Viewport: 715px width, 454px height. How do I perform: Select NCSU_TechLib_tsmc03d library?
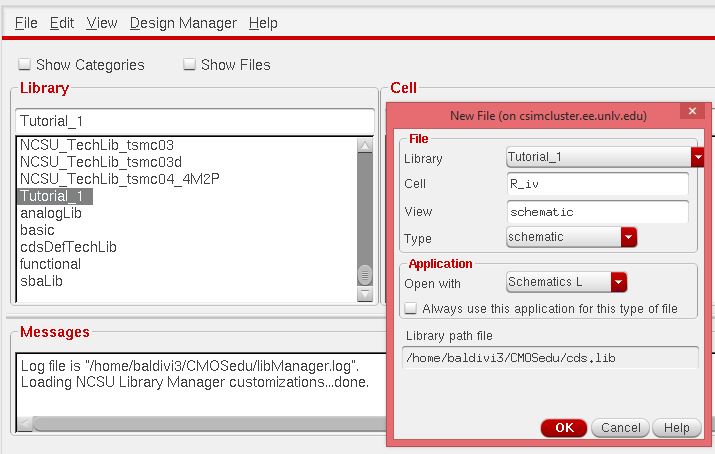click(x=101, y=162)
